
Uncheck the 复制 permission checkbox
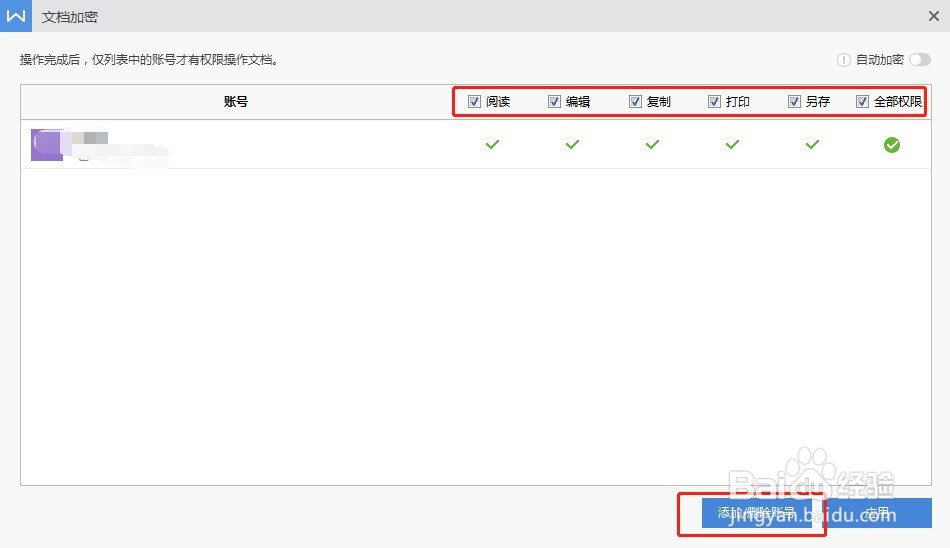pyautogui.click(x=635, y=101)
